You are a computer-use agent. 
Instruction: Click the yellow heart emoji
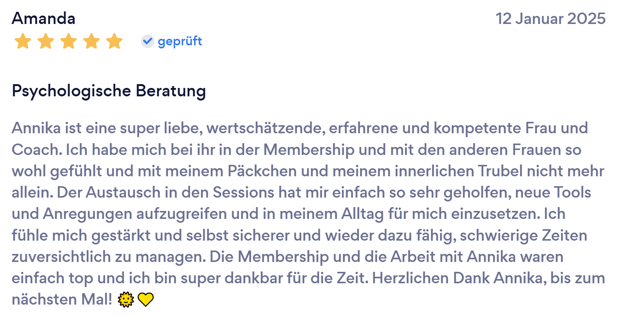click(146, 300)
